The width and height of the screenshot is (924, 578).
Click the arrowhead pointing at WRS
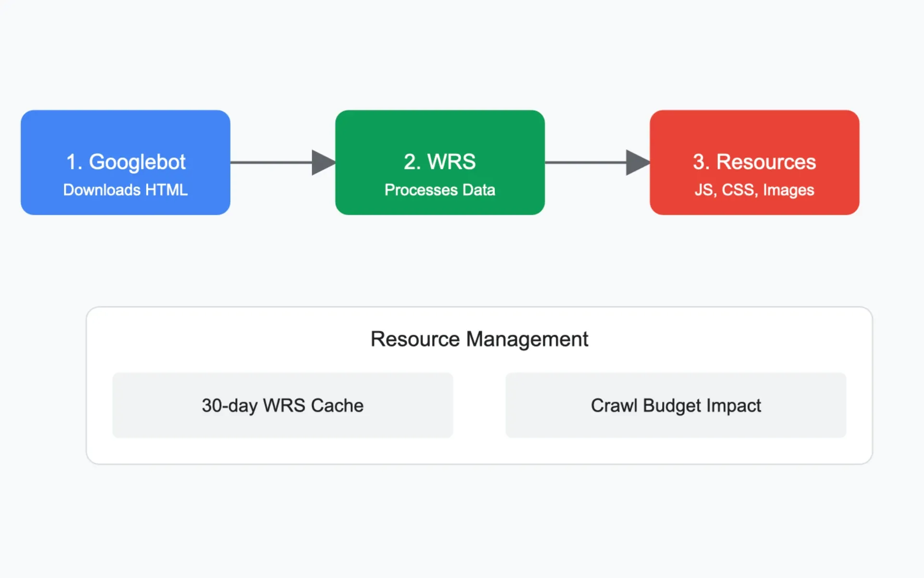click(322, 162)
